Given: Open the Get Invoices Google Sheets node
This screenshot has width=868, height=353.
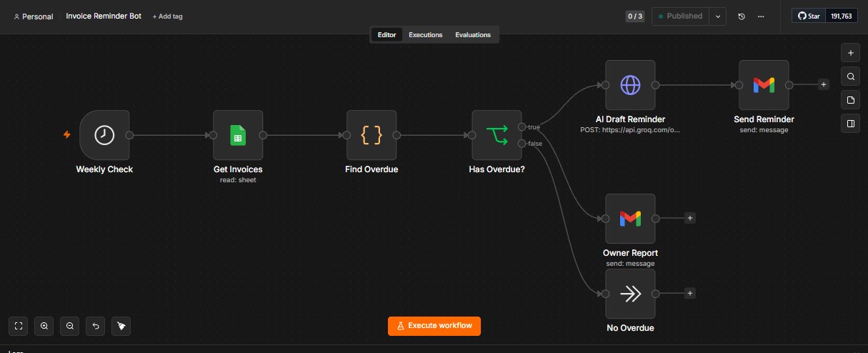Looking at the screenshot, I should (x=238, y=135).
